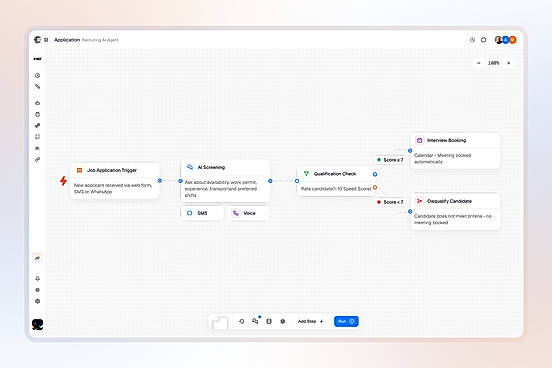The height and width of the screenshot is (368, 552).
Task: Select the Job Application Trigger node title
Action: tap(112, 170)
